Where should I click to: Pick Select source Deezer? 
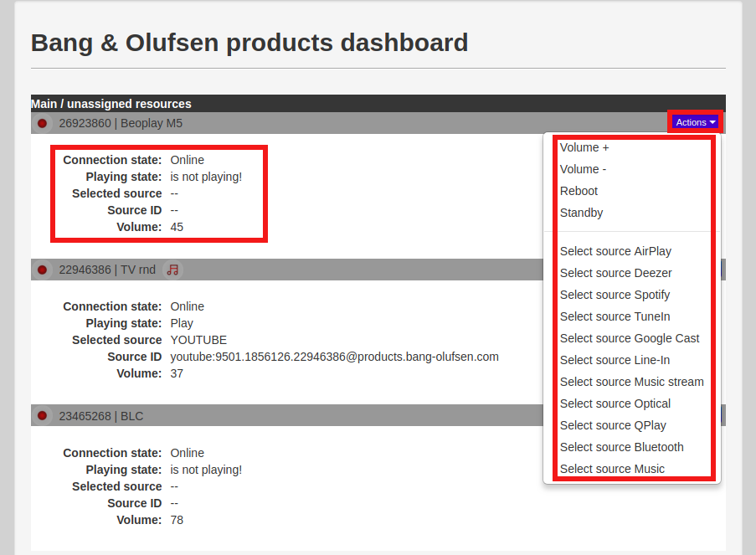pyautogui.click(x=615, y=273)
